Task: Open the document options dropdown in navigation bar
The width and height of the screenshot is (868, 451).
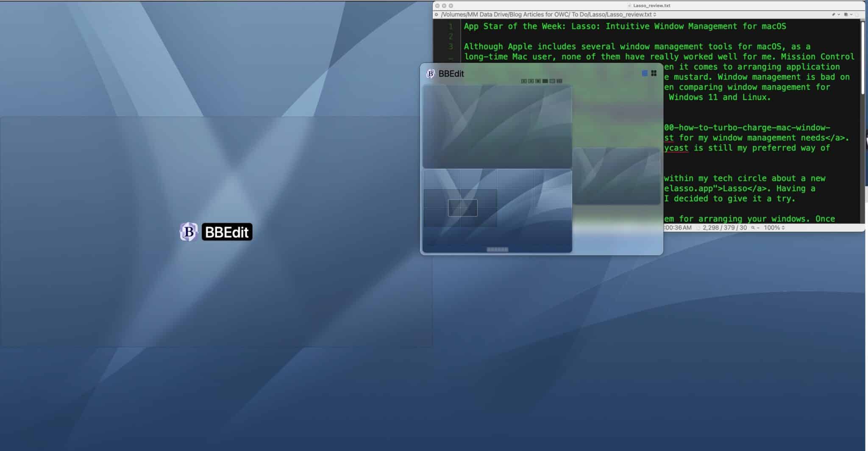Action: coord(847,14)
